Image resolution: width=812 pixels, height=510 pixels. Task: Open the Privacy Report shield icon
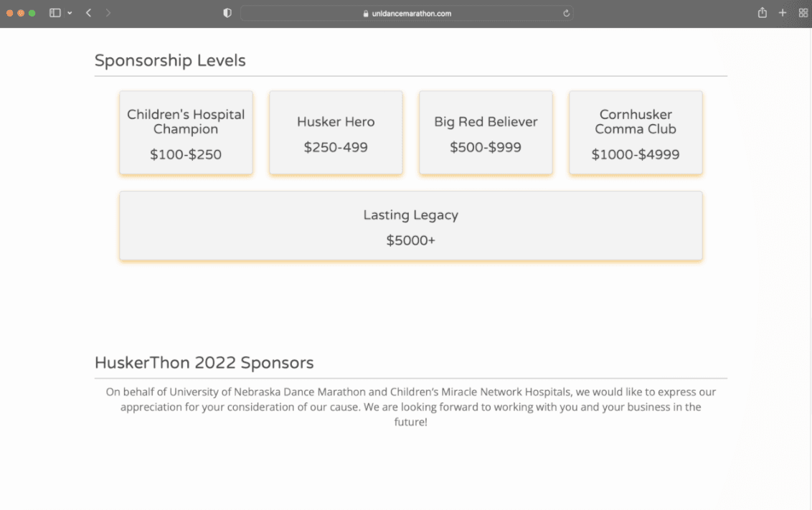(227, 13)
